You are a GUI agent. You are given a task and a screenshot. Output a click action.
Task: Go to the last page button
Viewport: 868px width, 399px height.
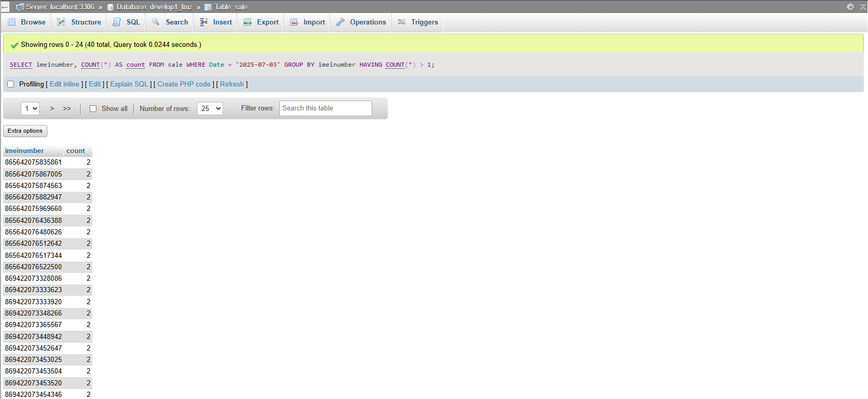pos(67,109)
